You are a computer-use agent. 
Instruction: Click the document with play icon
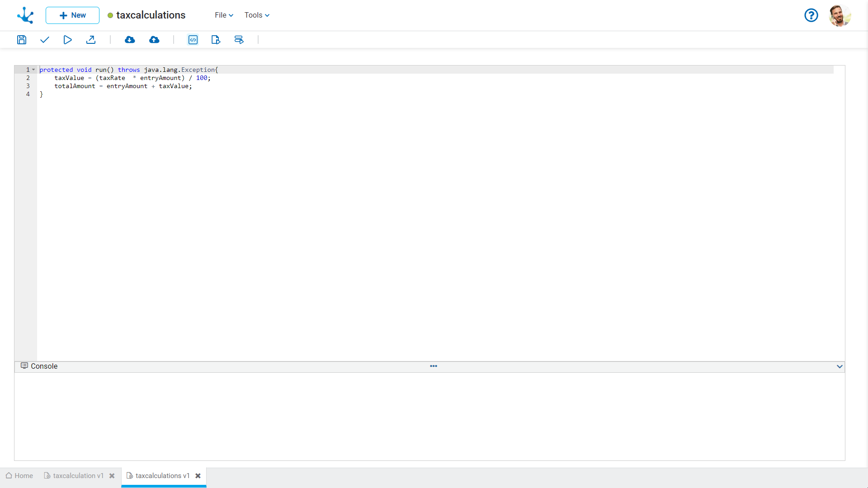click(x=216, y=40)
